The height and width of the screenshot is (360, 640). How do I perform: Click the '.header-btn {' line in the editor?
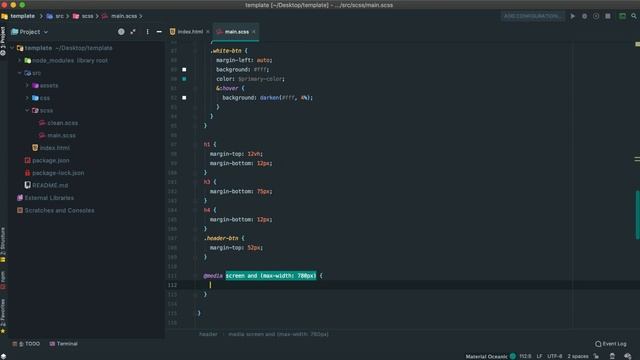224,238
